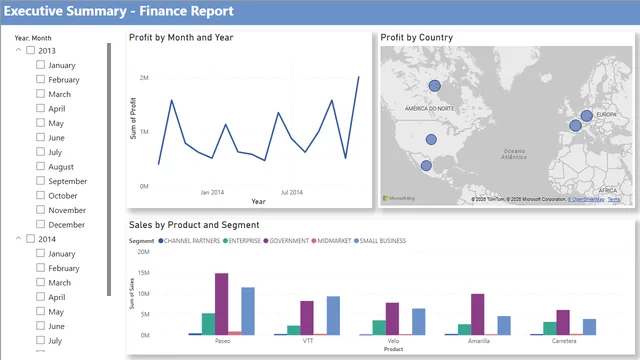The image size is (640, 360).
Task: Enable the September checkbox
Action: (40, 180)
